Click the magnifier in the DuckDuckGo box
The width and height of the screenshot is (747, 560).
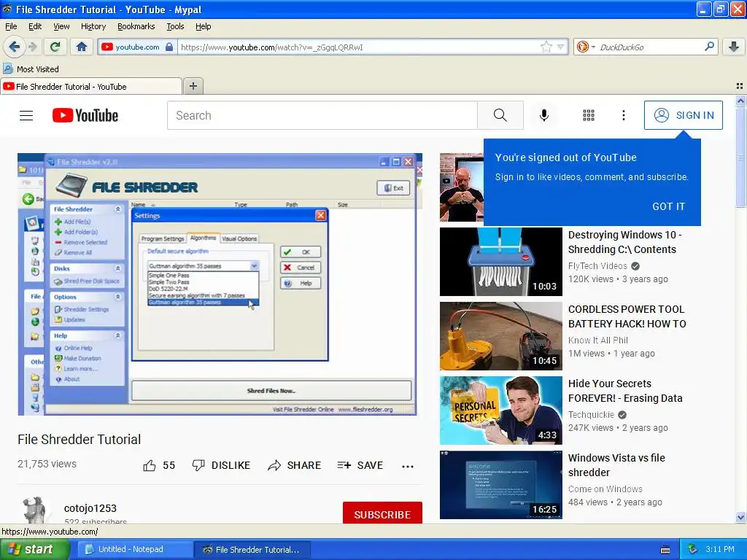click(709, 47)
